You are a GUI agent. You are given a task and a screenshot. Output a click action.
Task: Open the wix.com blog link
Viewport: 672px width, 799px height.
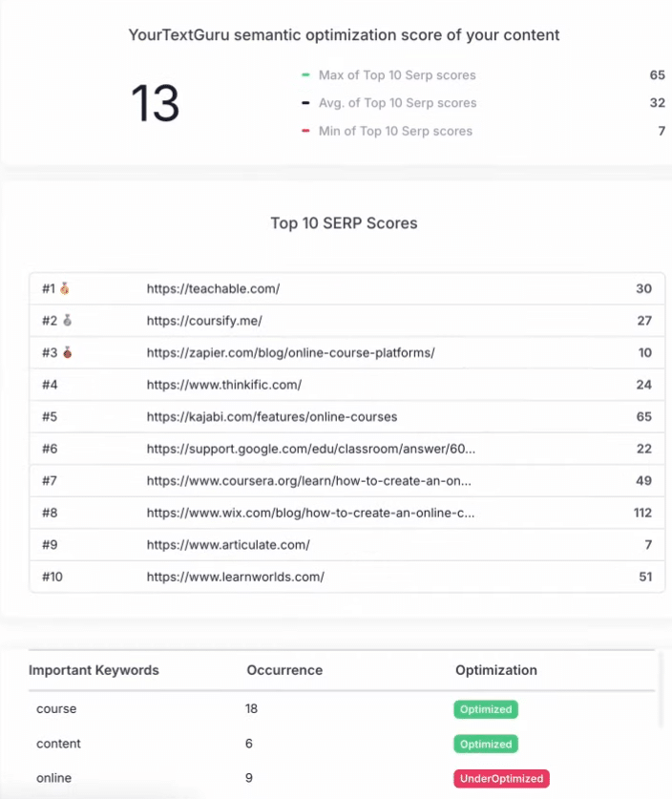(310, 513)
